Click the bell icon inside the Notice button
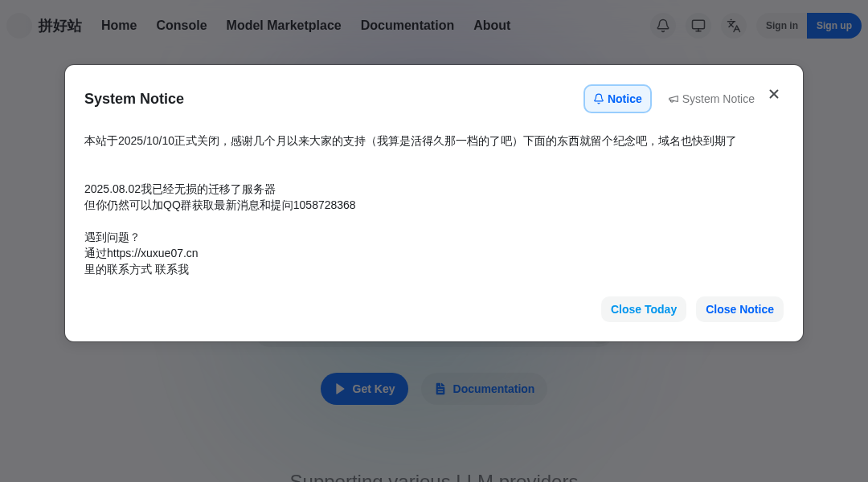 [x=599, y=99]
